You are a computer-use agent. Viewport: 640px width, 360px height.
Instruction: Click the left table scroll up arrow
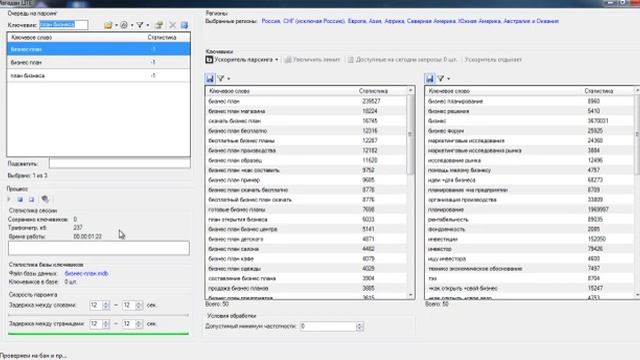coord(411,90)
